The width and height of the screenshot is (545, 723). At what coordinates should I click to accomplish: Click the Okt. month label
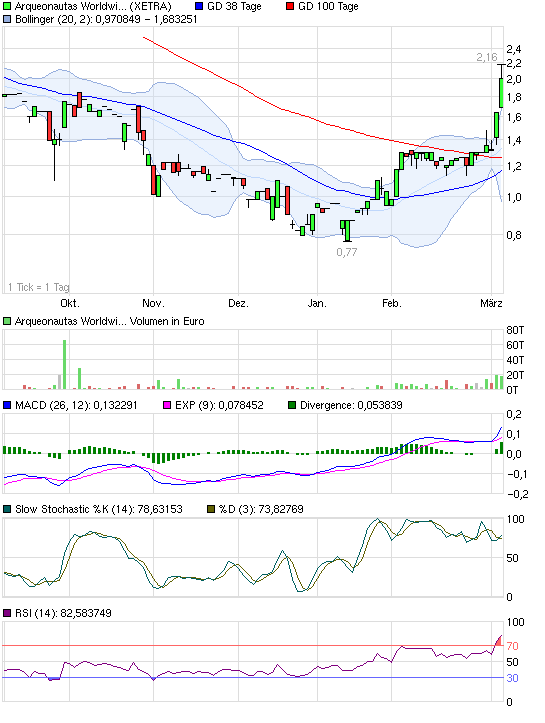[70, 303]
